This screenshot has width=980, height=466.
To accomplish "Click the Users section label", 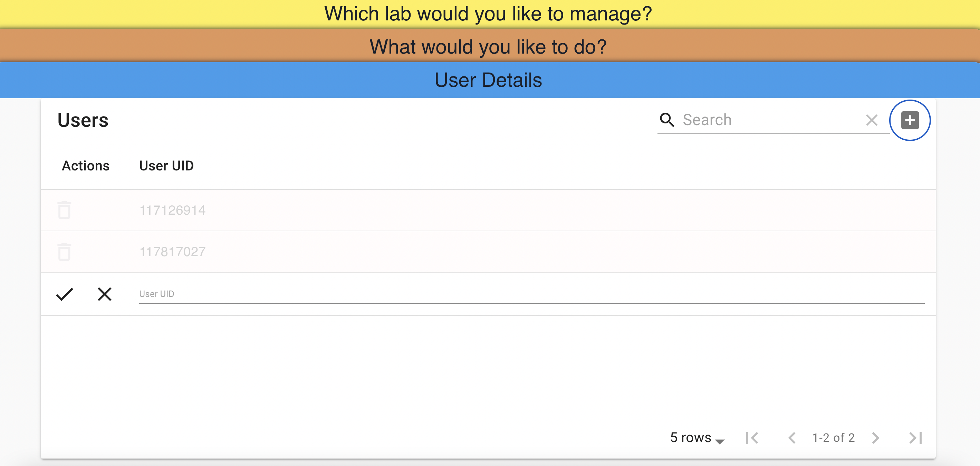I will [x=83, y=120].
